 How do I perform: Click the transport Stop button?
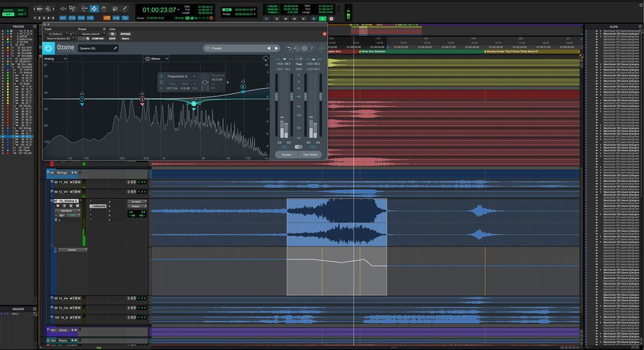point(314,19)
